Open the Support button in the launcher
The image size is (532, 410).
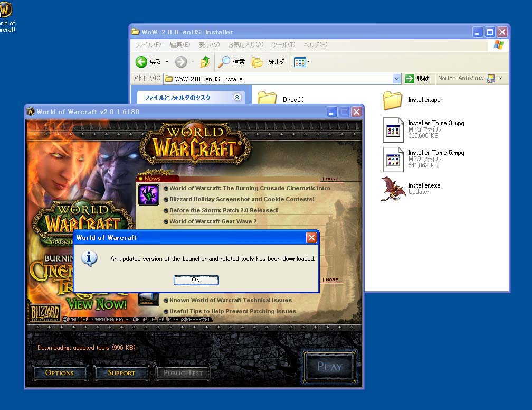tap(121, 372)
